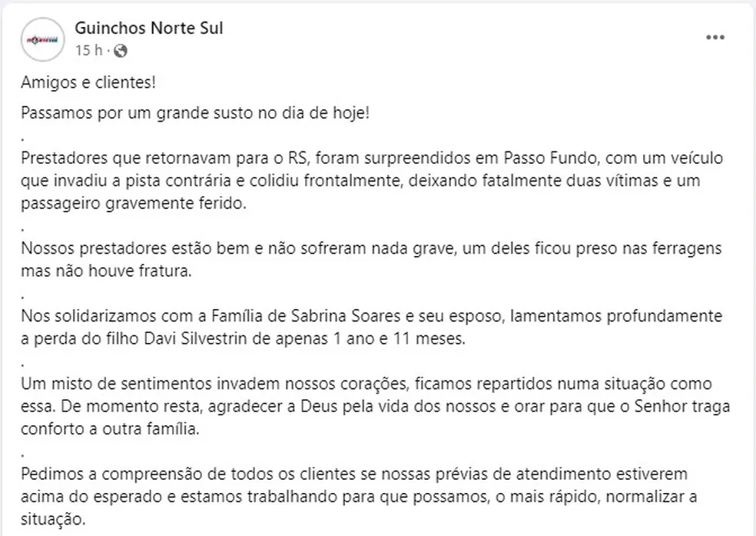Open the Guinchos Norte Sul page name link
756x536 pixels.
(149, 28)
